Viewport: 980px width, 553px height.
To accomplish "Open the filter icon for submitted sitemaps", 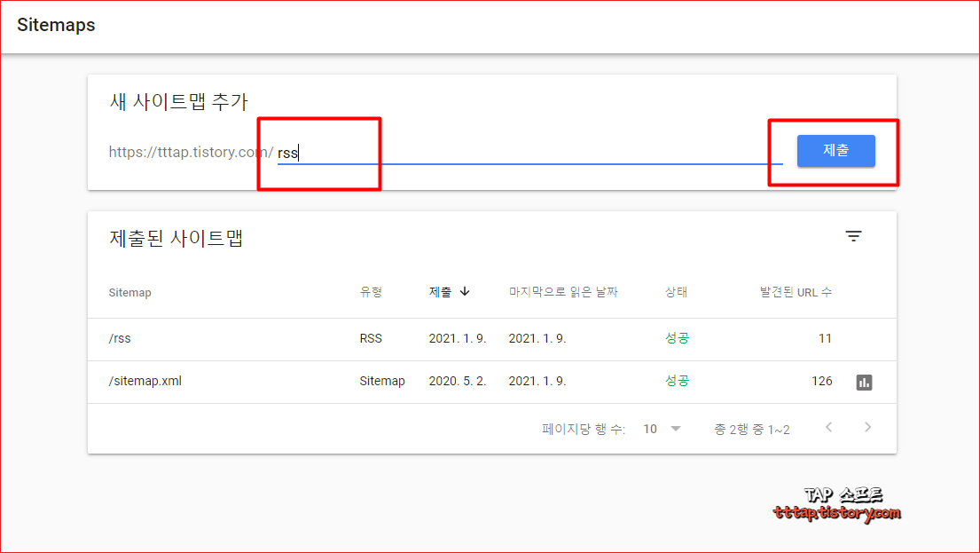I will tap(854, 236).
